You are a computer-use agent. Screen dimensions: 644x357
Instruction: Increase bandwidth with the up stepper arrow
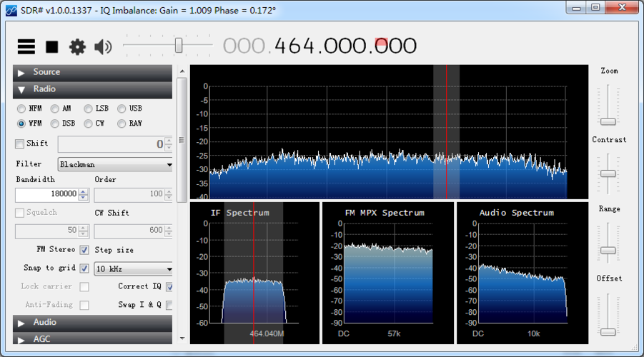(x=84, y=191)
